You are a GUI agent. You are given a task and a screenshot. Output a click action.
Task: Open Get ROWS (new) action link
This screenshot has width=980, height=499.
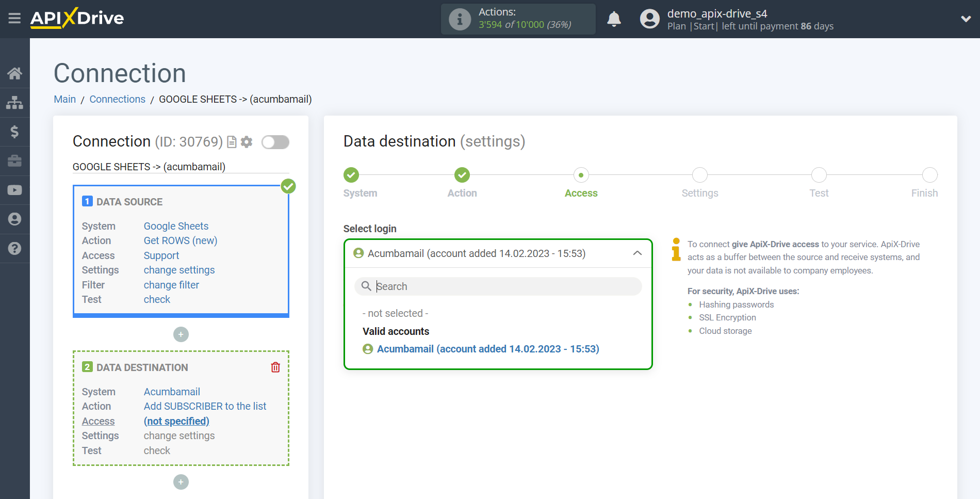181,240
